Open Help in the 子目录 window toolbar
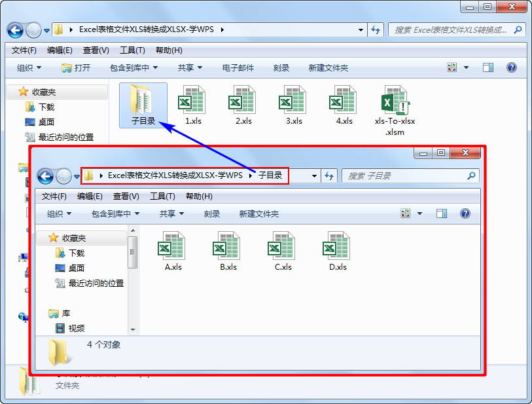 coord(465,213)
